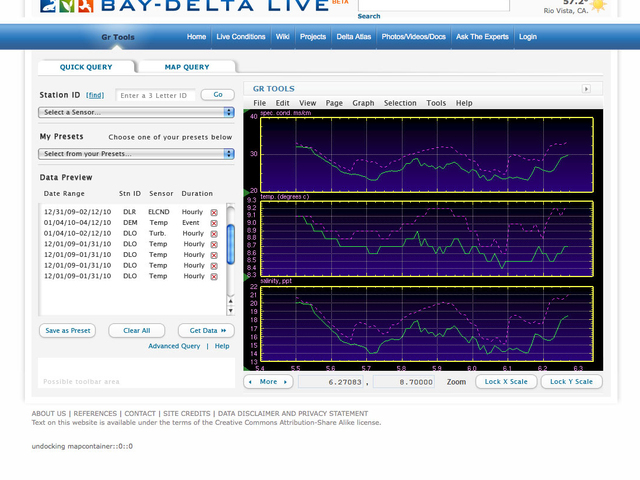This screenshot has height=480, width=640.
Task: Click inside the temp (degrees c) graph
Action: pos(427,239)
